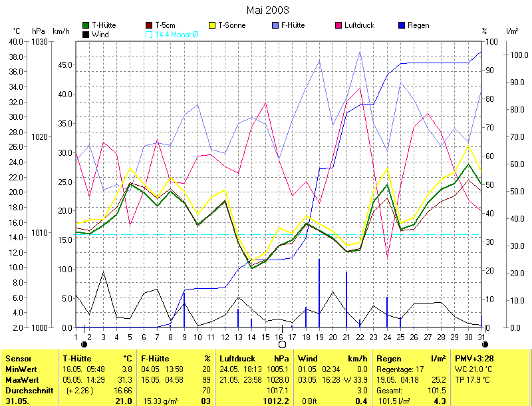Click the moon phase icon below day 1
The width and height of the screenshot is (532, 406).
coord(84,344)
